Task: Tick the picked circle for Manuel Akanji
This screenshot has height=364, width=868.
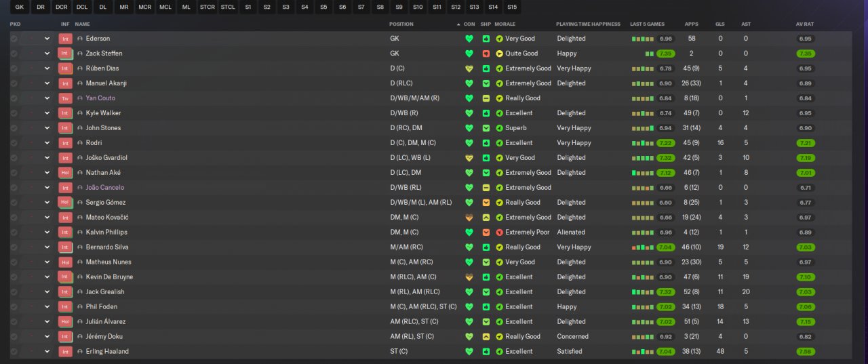Action: 14,83
